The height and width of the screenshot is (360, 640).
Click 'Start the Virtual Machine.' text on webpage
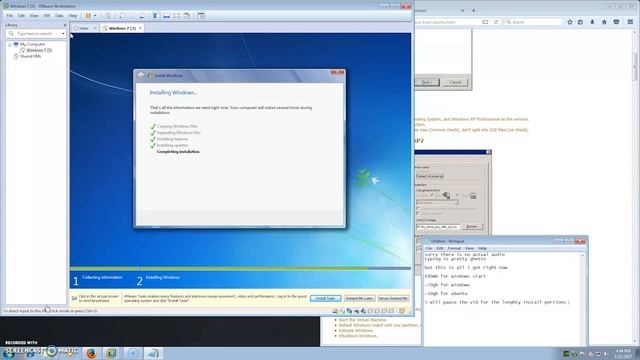pyautogui.click(x=362, y=320)
